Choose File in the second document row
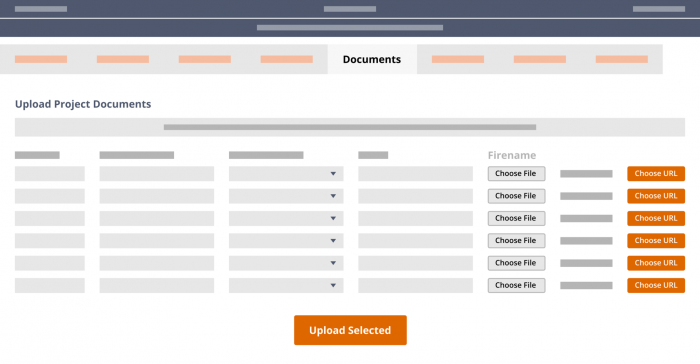Screen dimensions: 700x364 pyautogui.click(x=516, y=196)
